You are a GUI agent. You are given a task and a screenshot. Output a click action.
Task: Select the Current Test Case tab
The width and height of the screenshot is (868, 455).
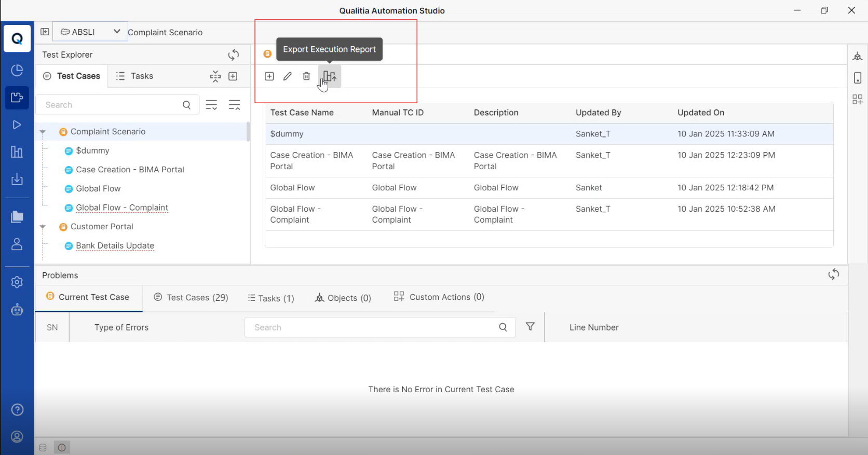click(88, 297)
